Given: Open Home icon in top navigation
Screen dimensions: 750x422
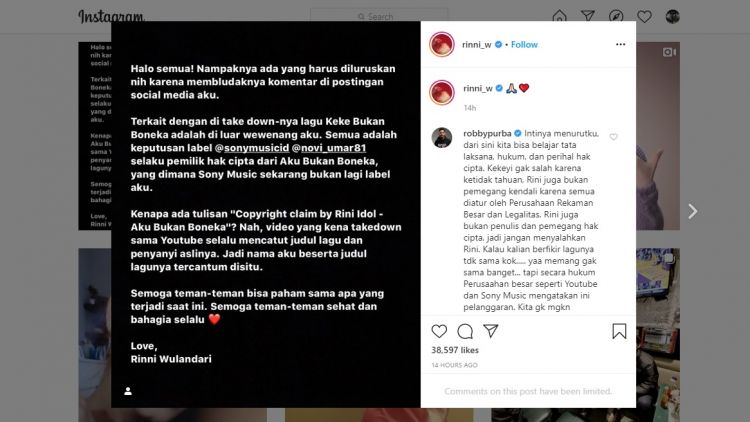Looking at the screenshot, I should point(559,17).
